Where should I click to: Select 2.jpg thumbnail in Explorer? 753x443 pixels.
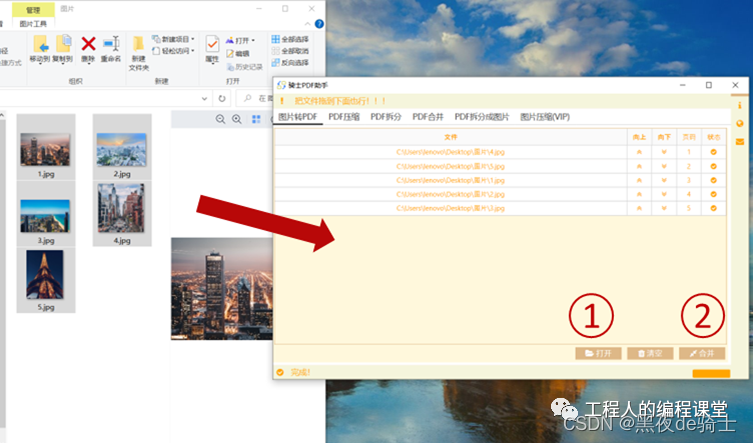pyautogui.click(x=121, y=149)
